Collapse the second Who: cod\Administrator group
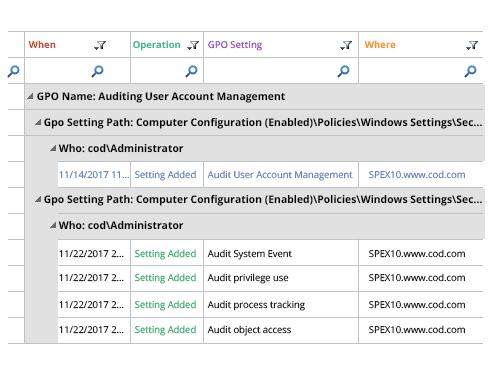The height and width of the screenshot is (390, 500). 53,225
